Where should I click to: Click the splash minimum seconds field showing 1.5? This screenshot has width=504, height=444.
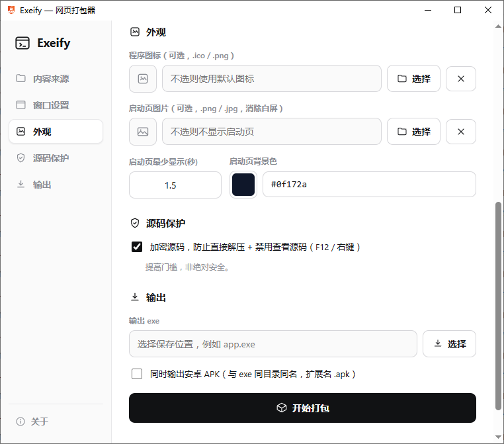point(175,185)
